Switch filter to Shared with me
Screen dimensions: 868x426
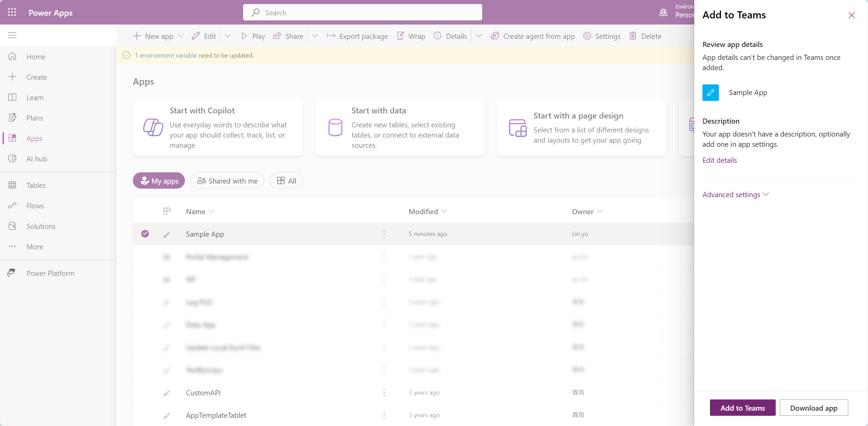(227, 181)
